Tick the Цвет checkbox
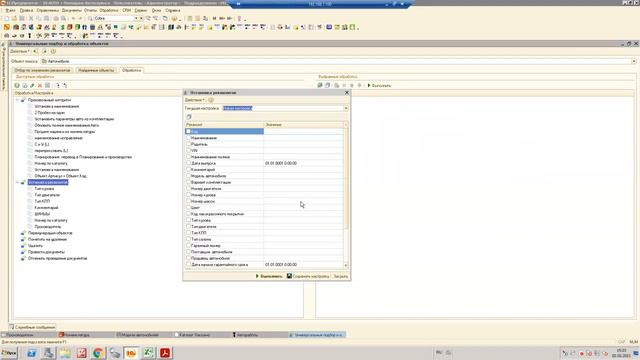This screenshot has width=640, height=360. coord(188,207)
